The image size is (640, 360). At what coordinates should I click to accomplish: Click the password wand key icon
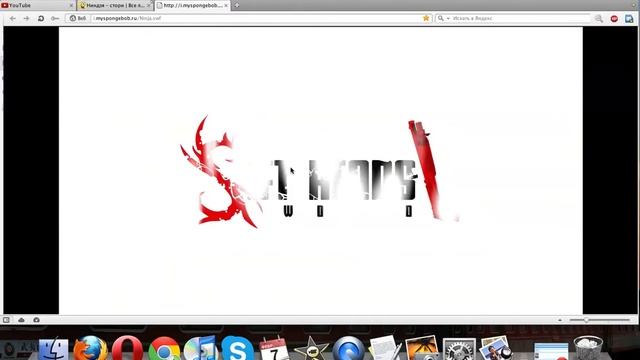[x=55, y=18]
